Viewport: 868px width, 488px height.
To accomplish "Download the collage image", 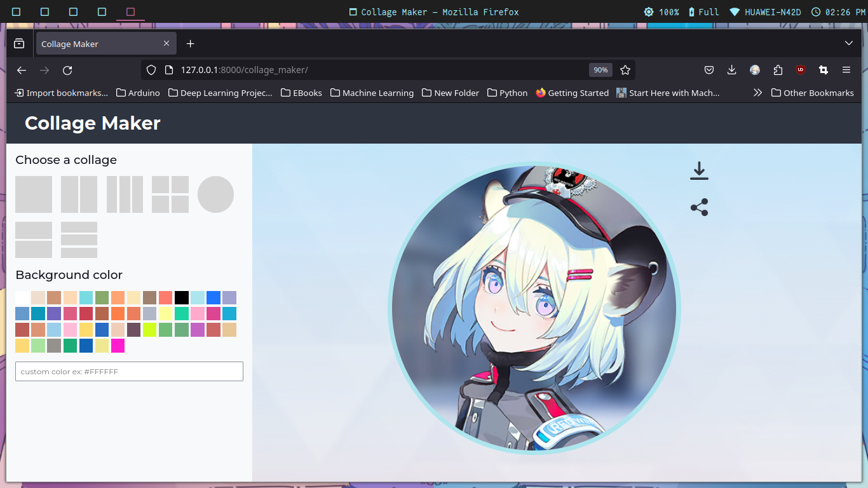I will [699, 171].
